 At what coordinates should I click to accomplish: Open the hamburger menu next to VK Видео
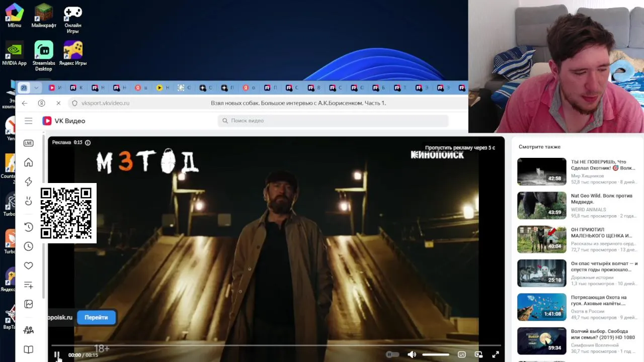(x=29, y=121)
